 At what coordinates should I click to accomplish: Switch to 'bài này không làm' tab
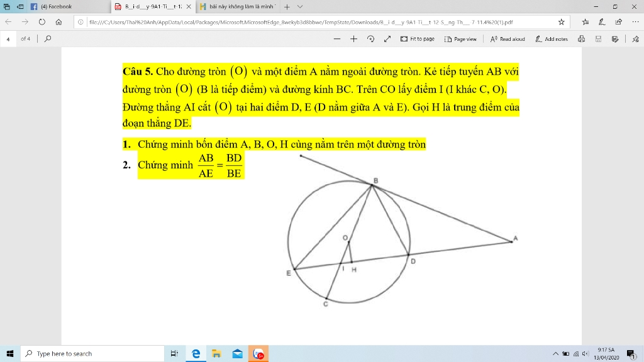[238, 6]
